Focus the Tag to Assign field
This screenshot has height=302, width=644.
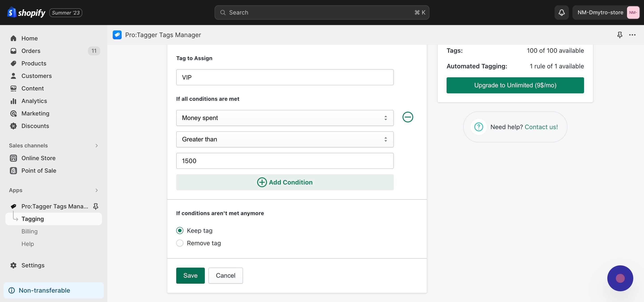[x=285, y=77]
